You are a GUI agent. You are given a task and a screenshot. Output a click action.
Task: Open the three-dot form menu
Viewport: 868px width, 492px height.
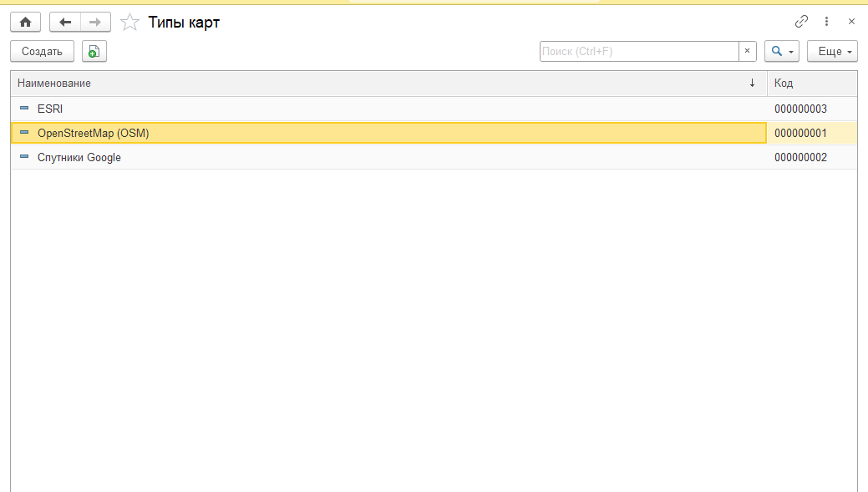pos(826,22)
